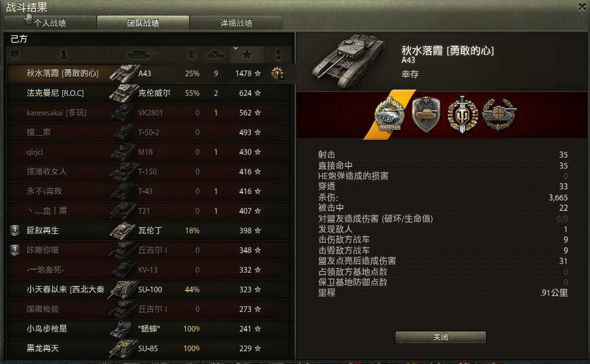Screen dimensions: 590x364
Task: Select player 小天春以来 SU-100 row
Action: 149,289
